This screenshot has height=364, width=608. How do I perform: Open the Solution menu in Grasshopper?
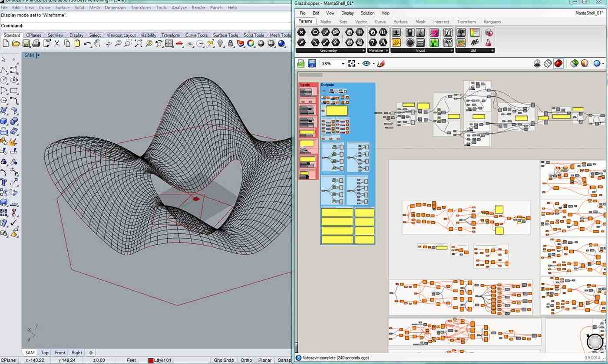367,13
